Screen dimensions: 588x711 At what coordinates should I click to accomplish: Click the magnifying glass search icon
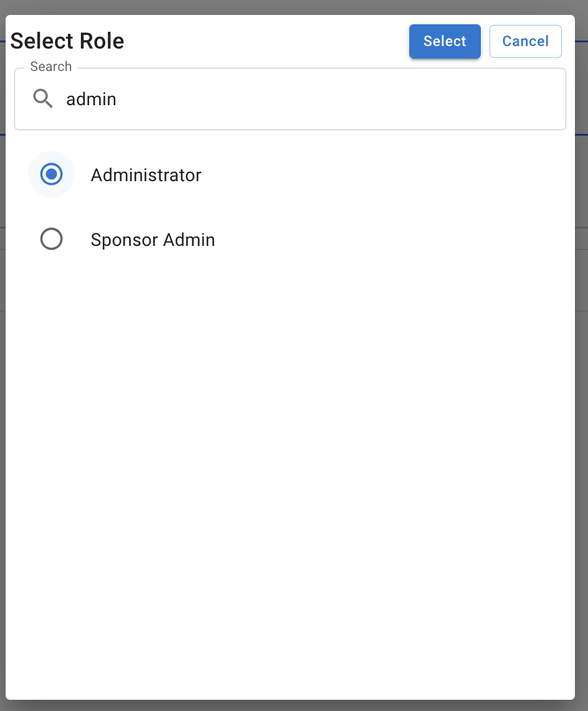tap(42, 98)
